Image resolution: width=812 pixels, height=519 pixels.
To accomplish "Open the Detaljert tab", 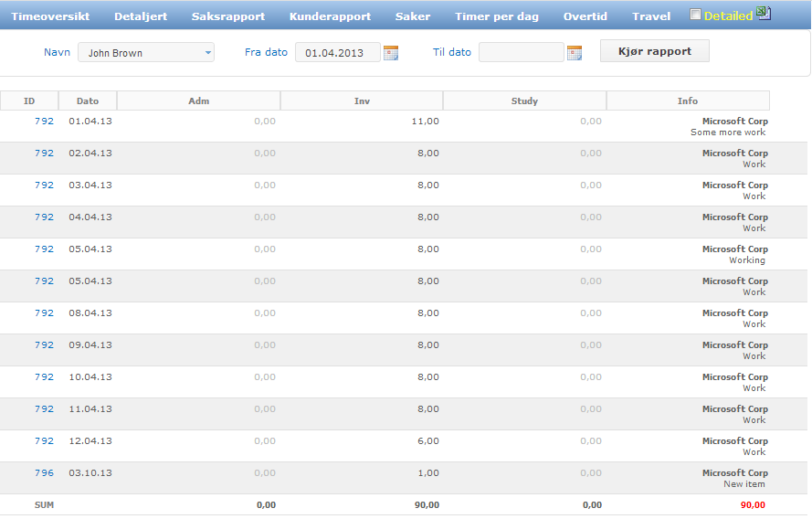I will [x=141, y=16].
